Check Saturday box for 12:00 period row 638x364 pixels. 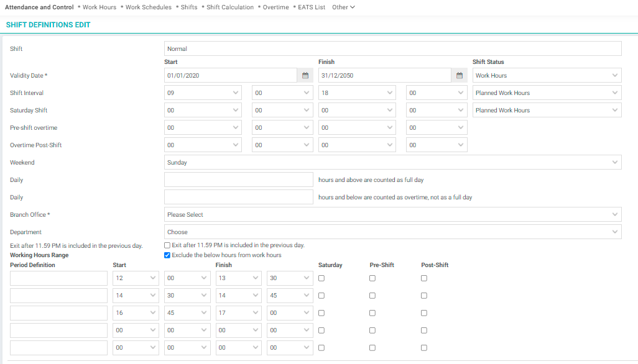pyautogui.click(x=321, y=278)
